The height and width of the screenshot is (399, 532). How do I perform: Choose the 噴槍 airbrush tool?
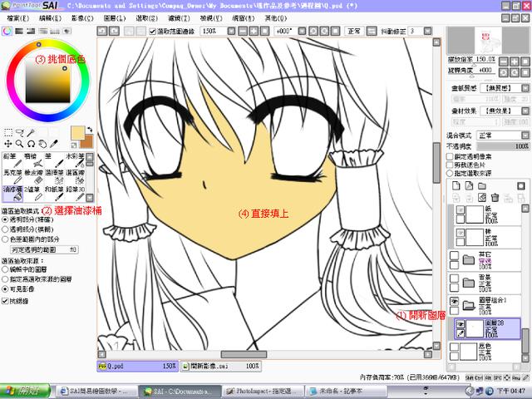(x=33, y=160)
